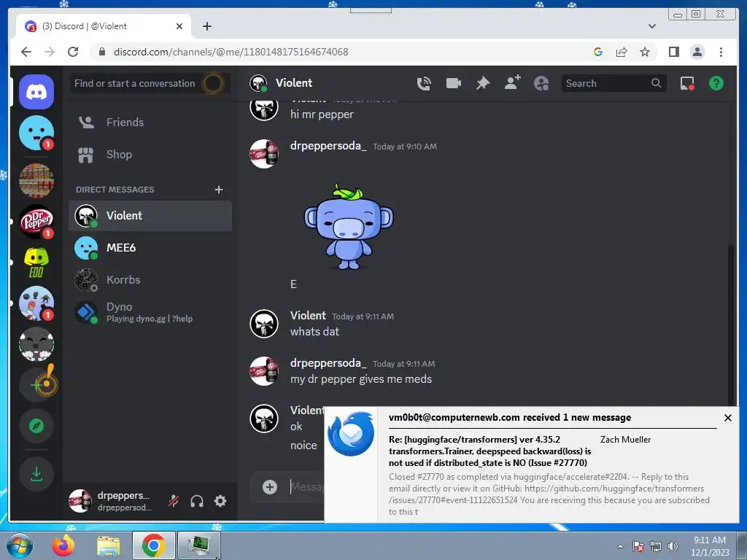747x560 pixels.
Task: Select Dyno direct message
Action: point(150,312)
